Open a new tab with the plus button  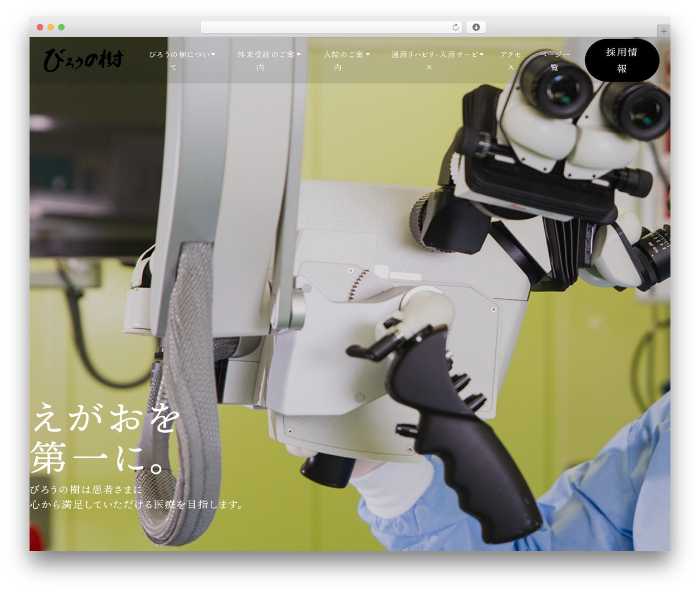(x=663, y=31)
